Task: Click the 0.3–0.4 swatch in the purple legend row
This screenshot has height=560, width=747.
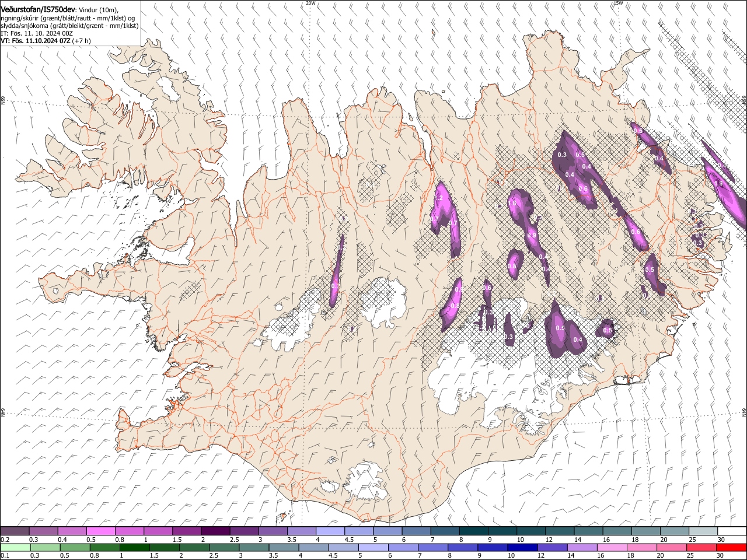Action: [x=43, y=531]
